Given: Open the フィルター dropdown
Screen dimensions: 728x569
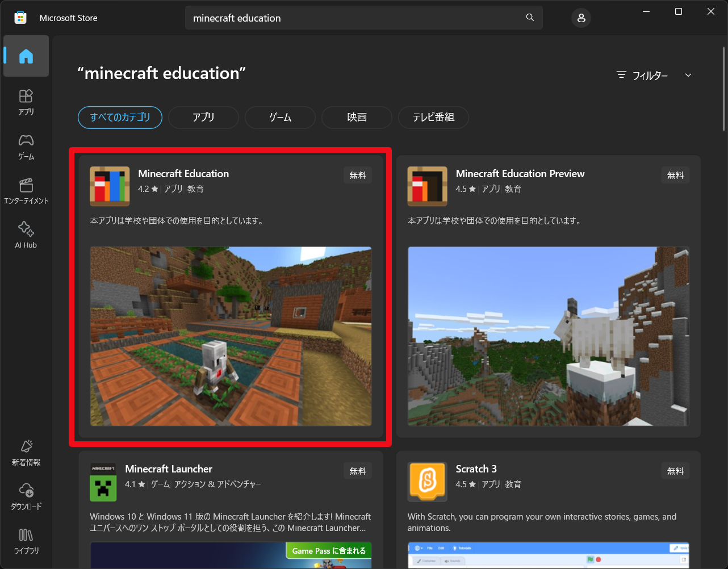Looking at the screenshot, I should (654, 76).
